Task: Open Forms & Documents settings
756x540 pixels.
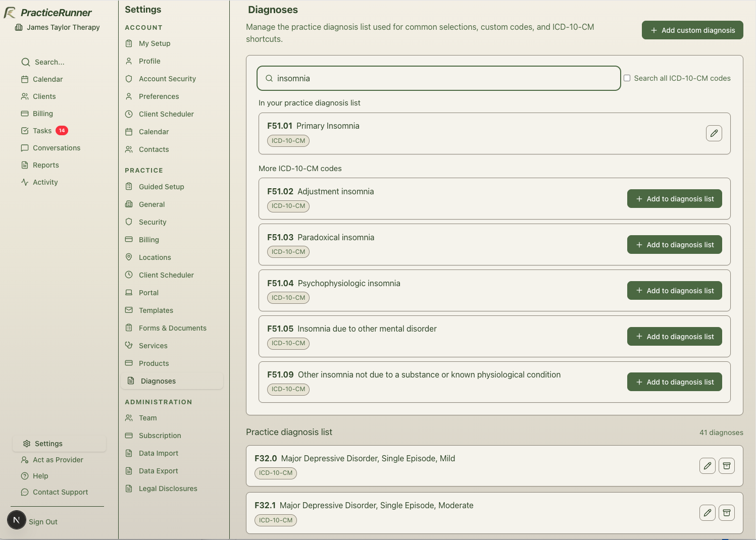Action: coord(172,328)
